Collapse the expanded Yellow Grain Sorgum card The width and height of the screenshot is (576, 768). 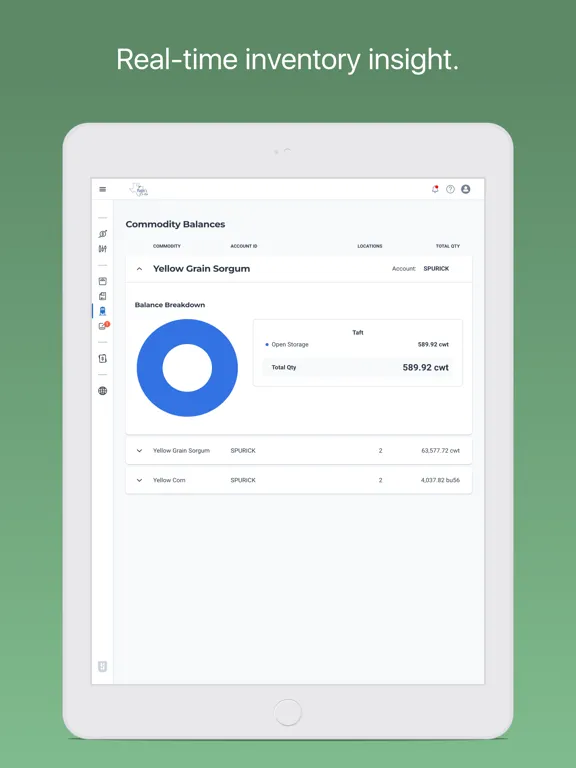(139, 269)
